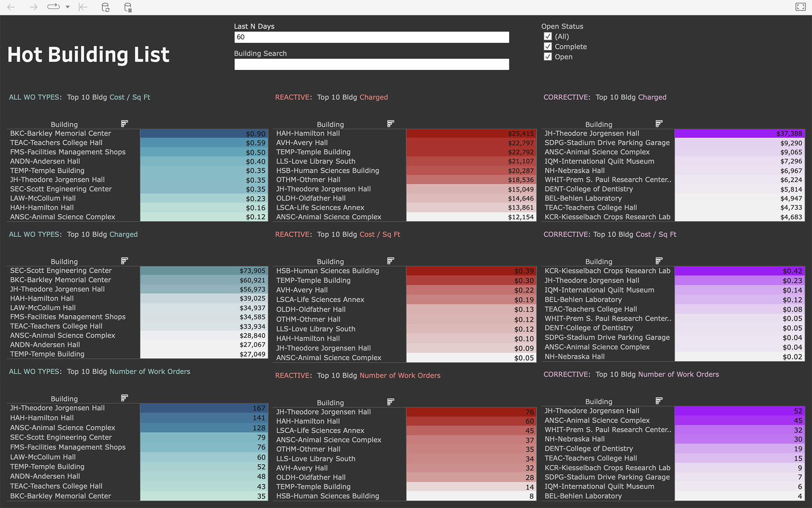
Task: Sort the Reactive Work Orders table
Action: click(390, 402)
